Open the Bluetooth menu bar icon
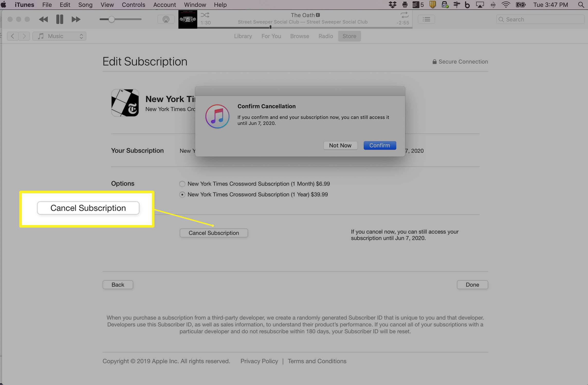Image resolution: width=588 pixels, height=385 pixels. (x=493, y=5)
